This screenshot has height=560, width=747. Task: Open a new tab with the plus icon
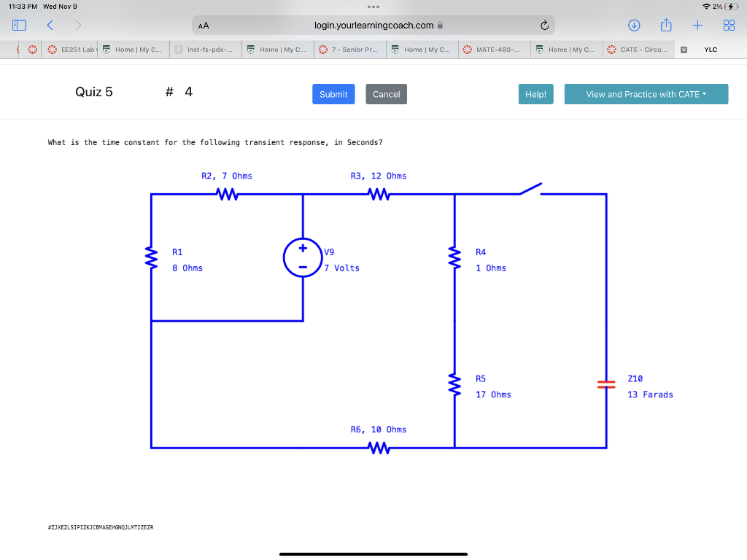[697, 24]
